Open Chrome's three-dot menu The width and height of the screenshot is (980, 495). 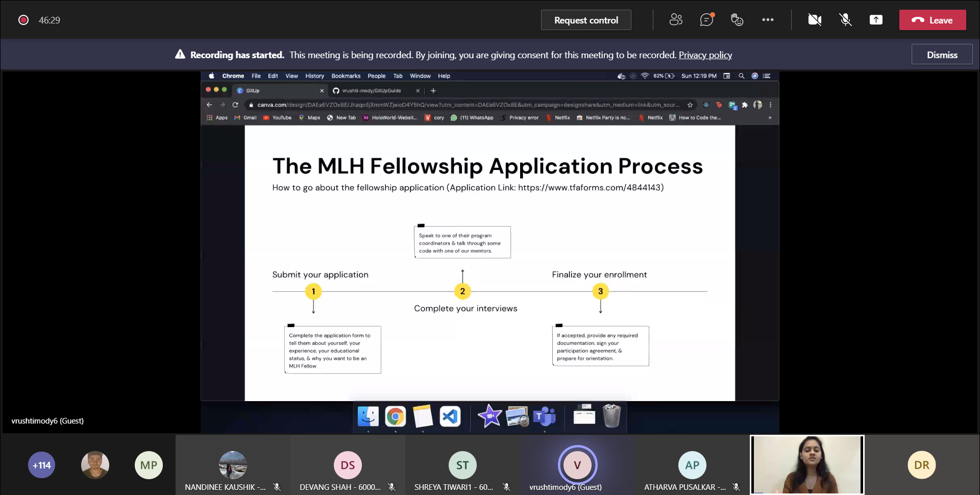[770, 105]
